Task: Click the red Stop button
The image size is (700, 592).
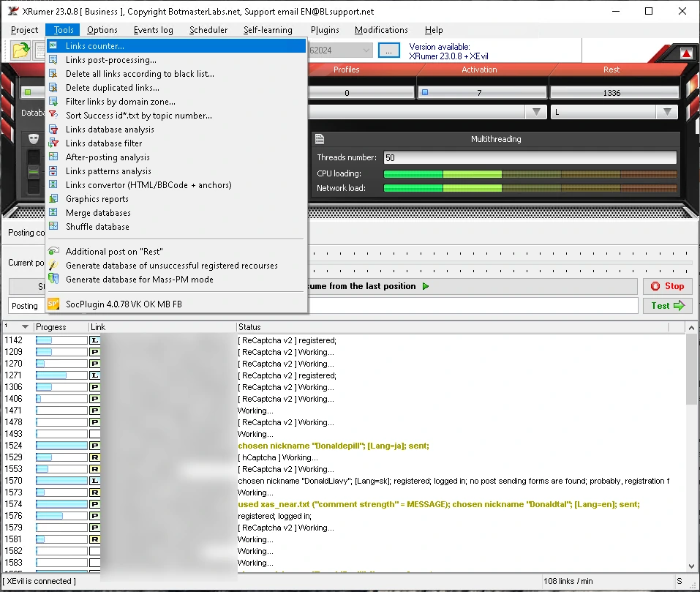Action: tap(667, 286)
